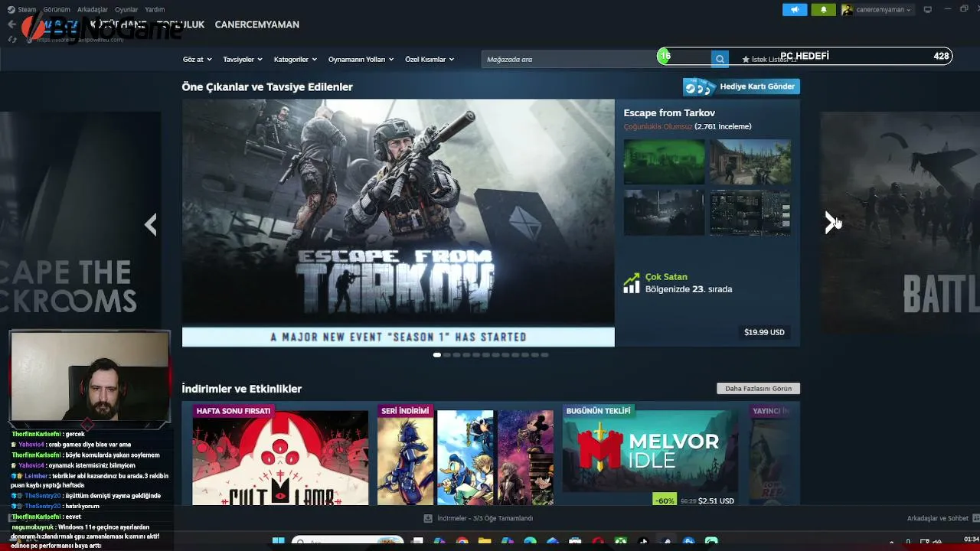This screenshot has height=551, width=980.
Task: View the green night-vision Tarkov screenshot
Action: point(664,161)
